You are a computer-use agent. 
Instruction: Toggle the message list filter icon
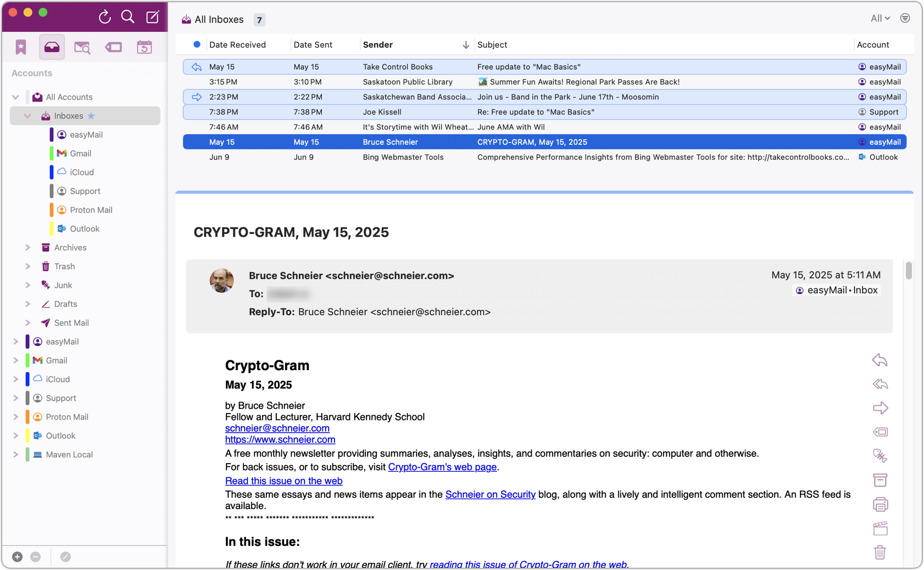[905, 19]
